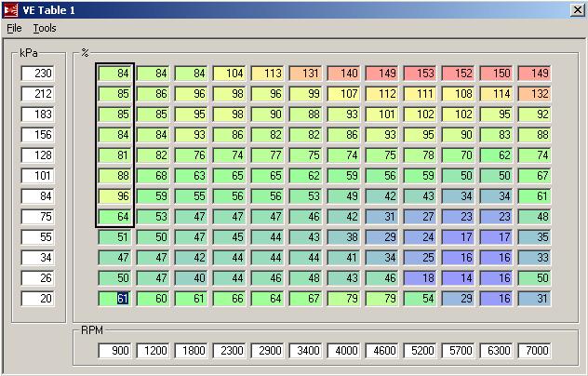Viewport: 588px width, 376px height.
Task: Click the 4000 RPM axis field
Action: tap(344, 351)
